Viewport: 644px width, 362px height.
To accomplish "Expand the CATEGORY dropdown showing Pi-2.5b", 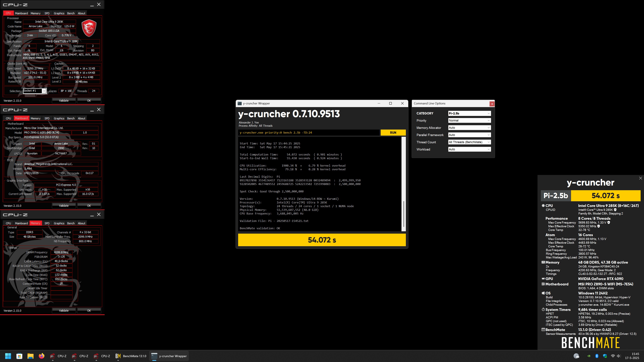I will tap(469, 113).
